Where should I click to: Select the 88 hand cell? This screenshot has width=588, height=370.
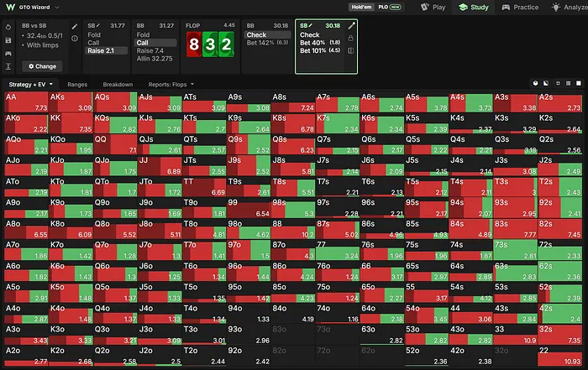(x=293, y=229)
